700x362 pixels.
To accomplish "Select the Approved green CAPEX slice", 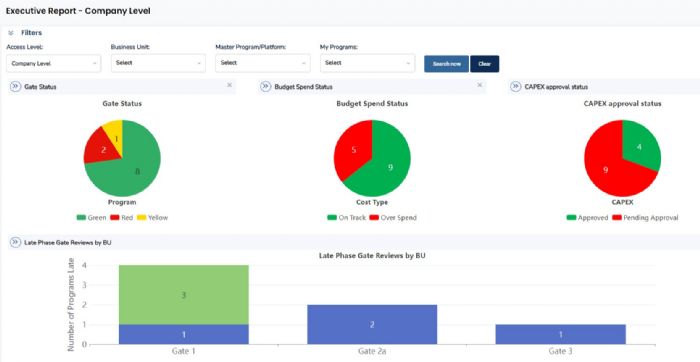I will [x=641, y=146].
